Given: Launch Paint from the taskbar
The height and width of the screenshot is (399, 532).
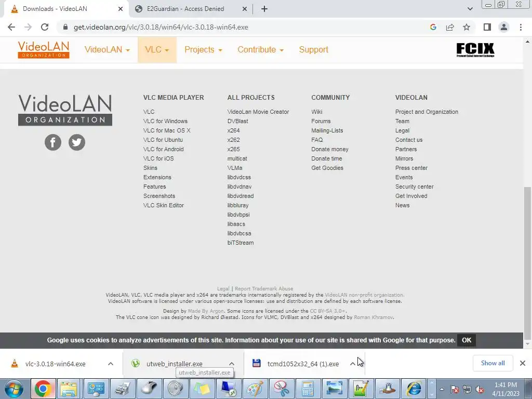Looking at the screenshot, I should (255, 389).
